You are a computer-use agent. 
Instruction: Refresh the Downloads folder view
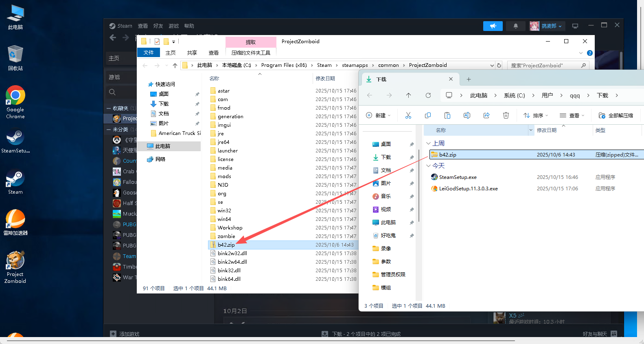pos(428,95)
